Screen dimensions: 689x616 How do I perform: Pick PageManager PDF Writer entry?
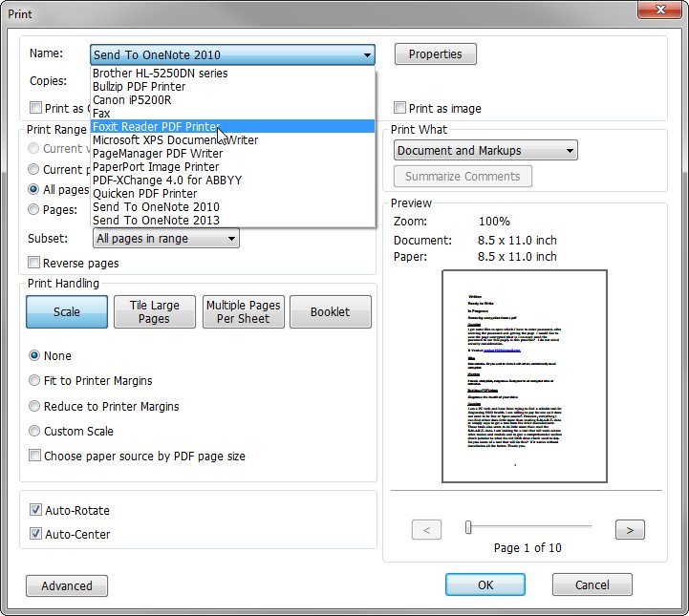[x=232, y=153]
